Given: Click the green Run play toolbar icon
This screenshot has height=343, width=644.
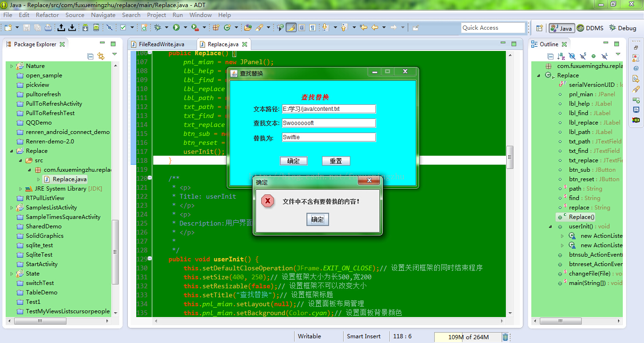Looking at the screenshot, I should point(176,27).
